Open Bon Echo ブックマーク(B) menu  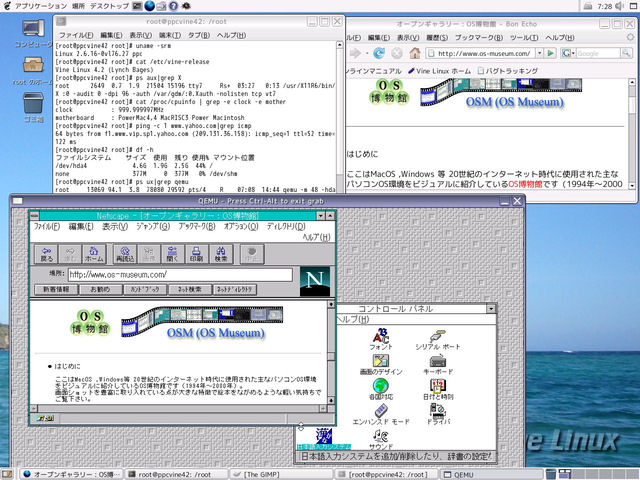pyautogui.click(x=479, y=38)
